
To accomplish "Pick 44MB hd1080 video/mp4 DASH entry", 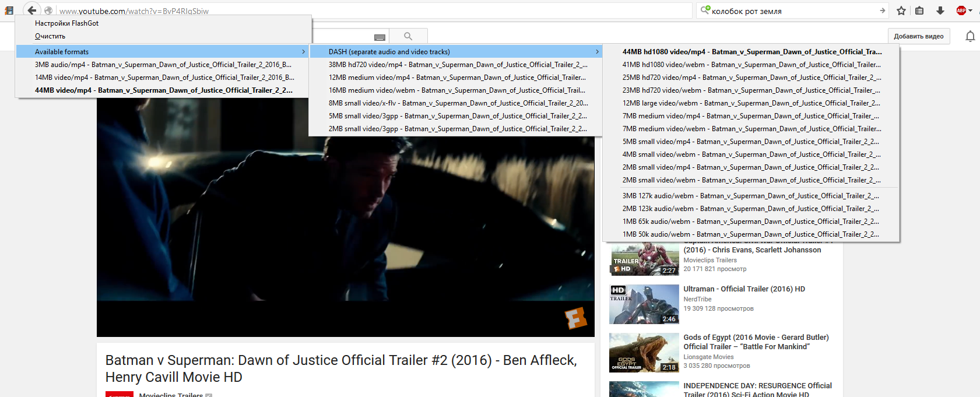I will pyautogui.click(x=751, y=52).
